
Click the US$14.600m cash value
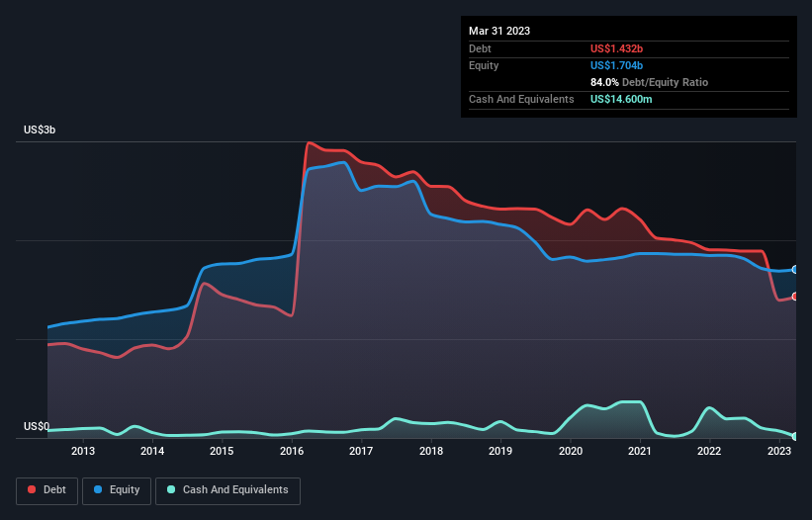(621, 99)
